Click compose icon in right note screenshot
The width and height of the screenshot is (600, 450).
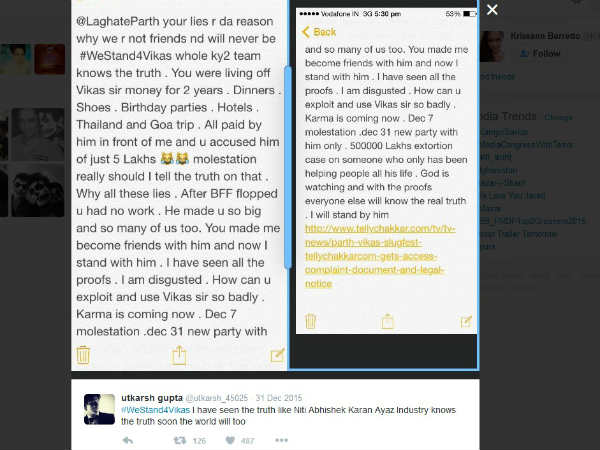pos(466,321)
